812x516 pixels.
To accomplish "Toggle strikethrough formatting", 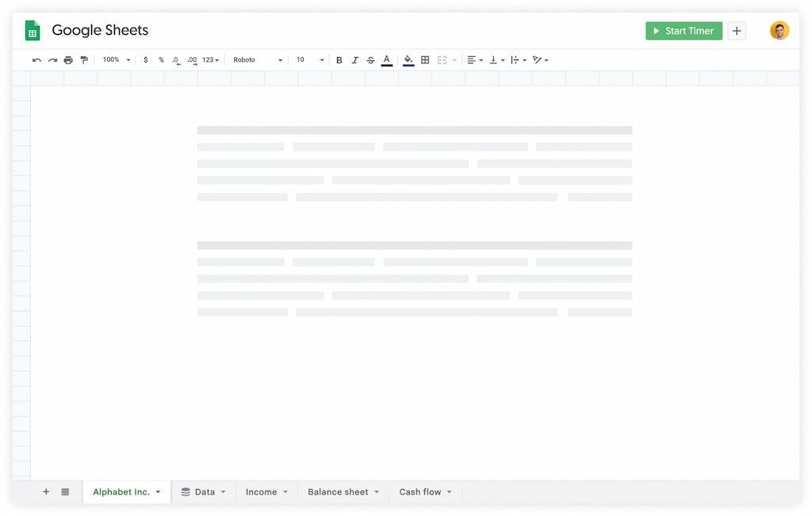I will 370,59.
